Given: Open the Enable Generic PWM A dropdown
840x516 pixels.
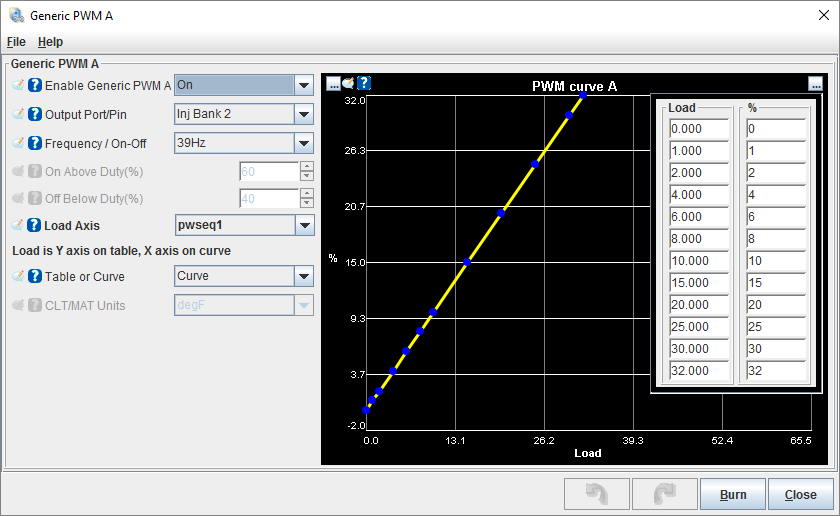Looking at the screenshot, I should tap(304, 86).
